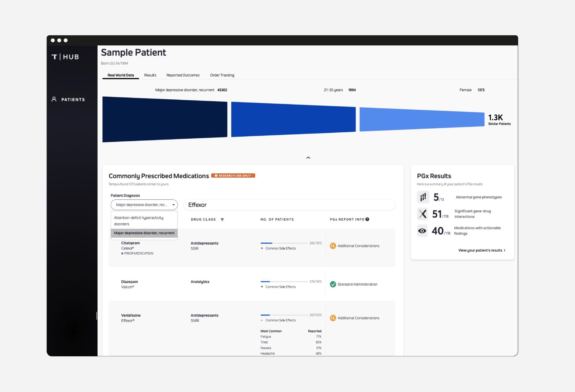Click the NO. OF PATIENTS column header
The image size is (575, 392).
[x=277, y=220]
